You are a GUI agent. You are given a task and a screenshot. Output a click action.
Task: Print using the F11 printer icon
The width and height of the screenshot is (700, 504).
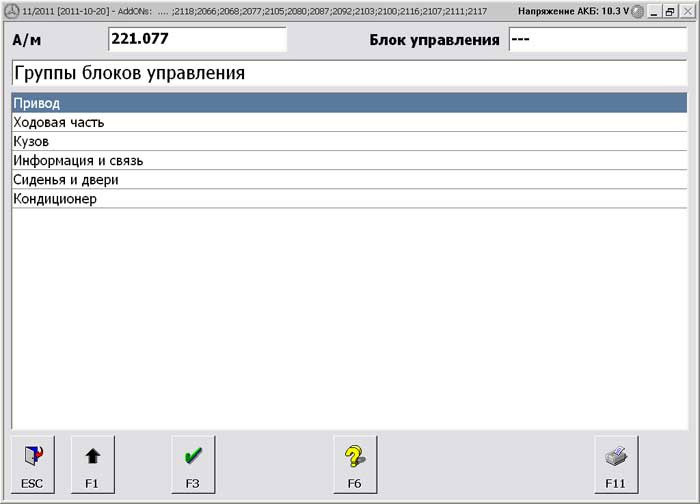pyautogui.click(x=615, y=463)
